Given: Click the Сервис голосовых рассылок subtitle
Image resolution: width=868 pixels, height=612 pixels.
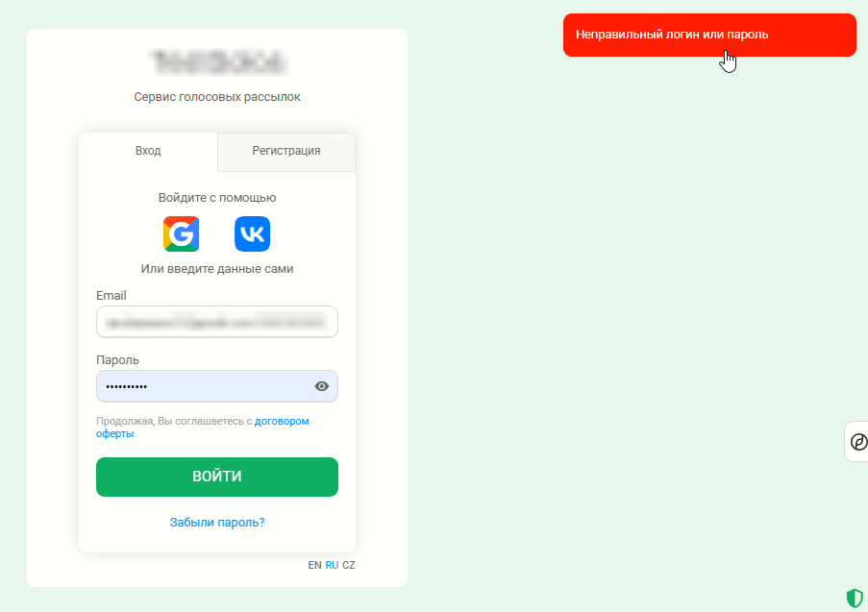Looking at the screenshot, I should (217, 97).
